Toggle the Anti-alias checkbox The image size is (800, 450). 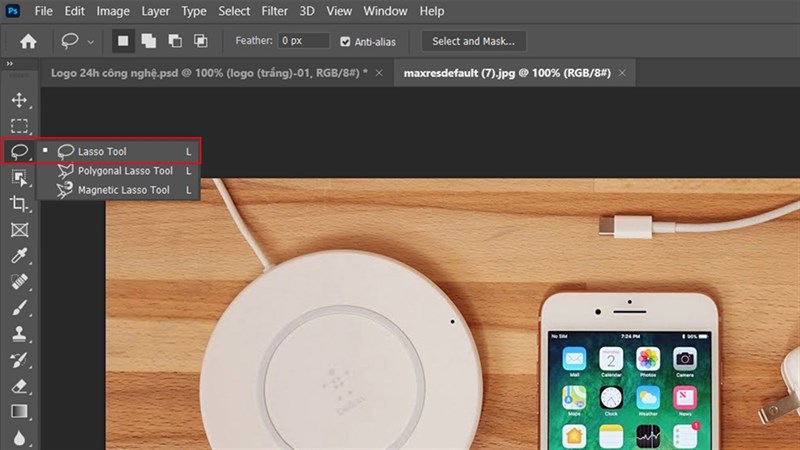click(345, 42)
